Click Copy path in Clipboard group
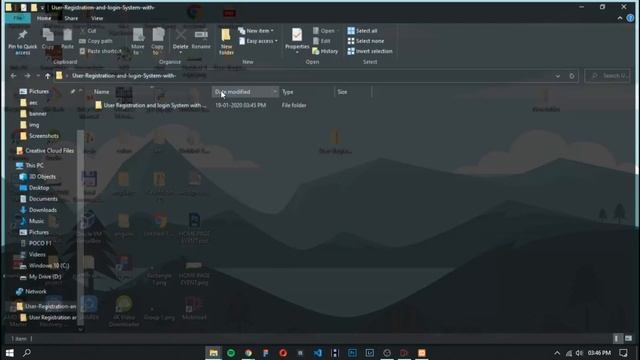 pyautogui.click(x=96, y=41)
